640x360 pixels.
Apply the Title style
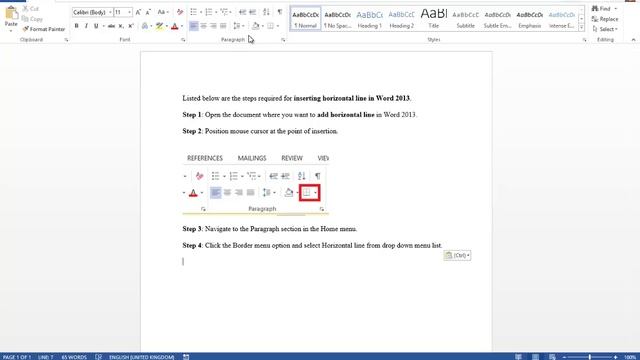pos(433,19)
